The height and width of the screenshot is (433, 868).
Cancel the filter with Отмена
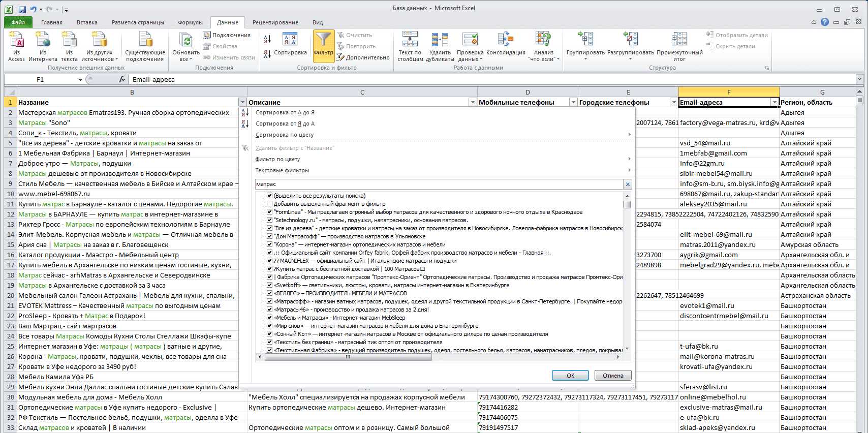pyautogui.click(x=613, y=376)
